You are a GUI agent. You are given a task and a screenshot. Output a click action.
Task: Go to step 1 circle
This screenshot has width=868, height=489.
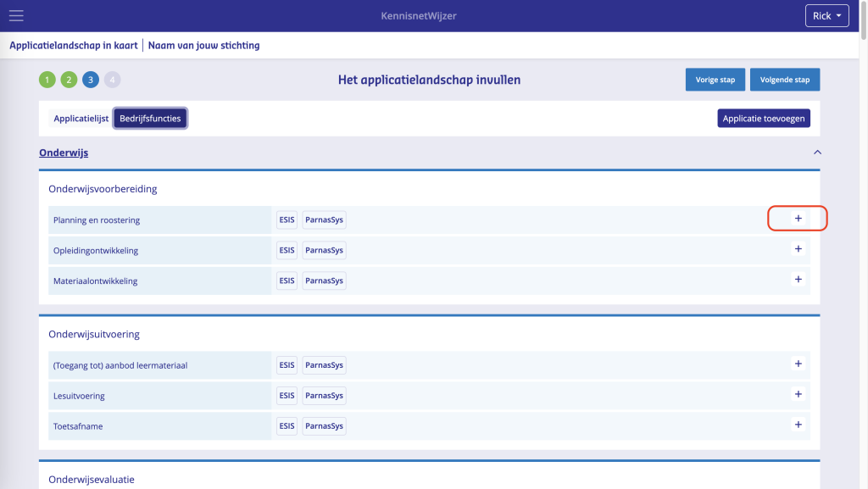47,80
